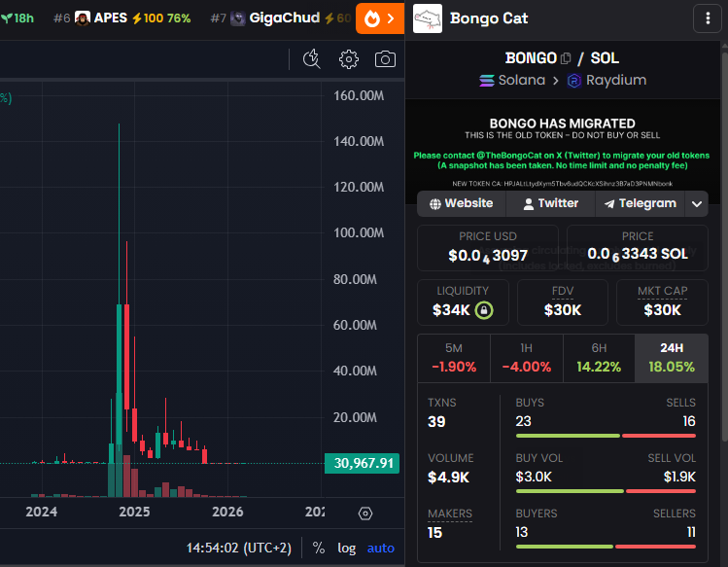Viewport: 728px width, 567px height.
Task: Toggle log scale on chart
Action: [x=346, y=548]
